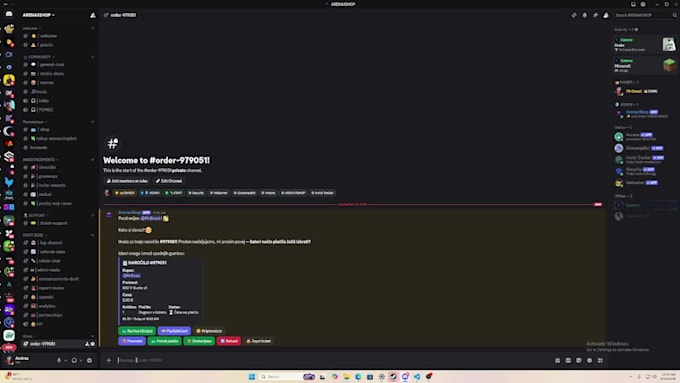Choose Kriptovaluta payment button
The height and width of the screenshot is (383, 680).
pos(209,331)
